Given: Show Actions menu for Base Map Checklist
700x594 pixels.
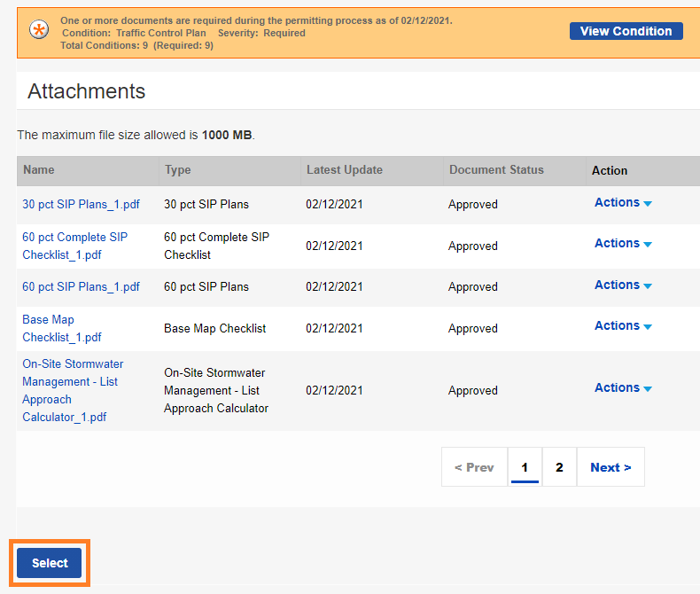Looking at the screenshot, I should click(623, 326).
